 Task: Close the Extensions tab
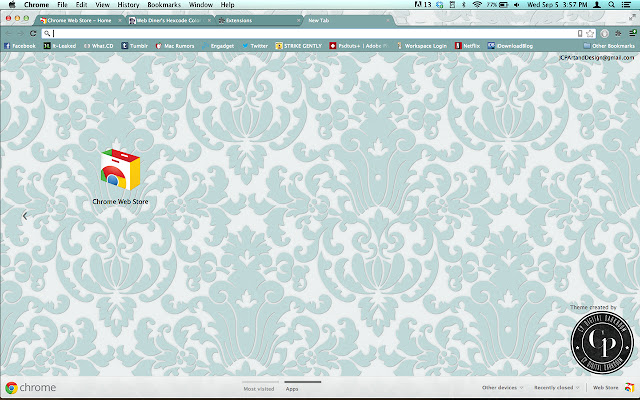click(298, 20)
